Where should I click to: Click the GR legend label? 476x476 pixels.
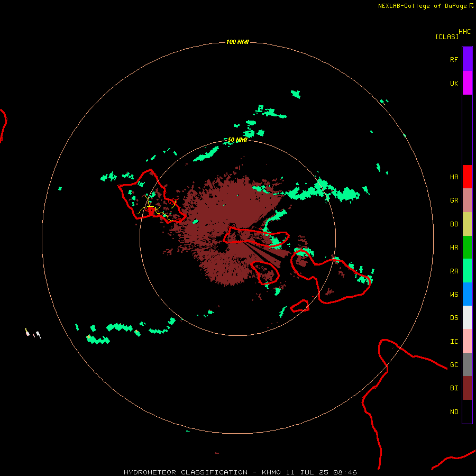454,200
